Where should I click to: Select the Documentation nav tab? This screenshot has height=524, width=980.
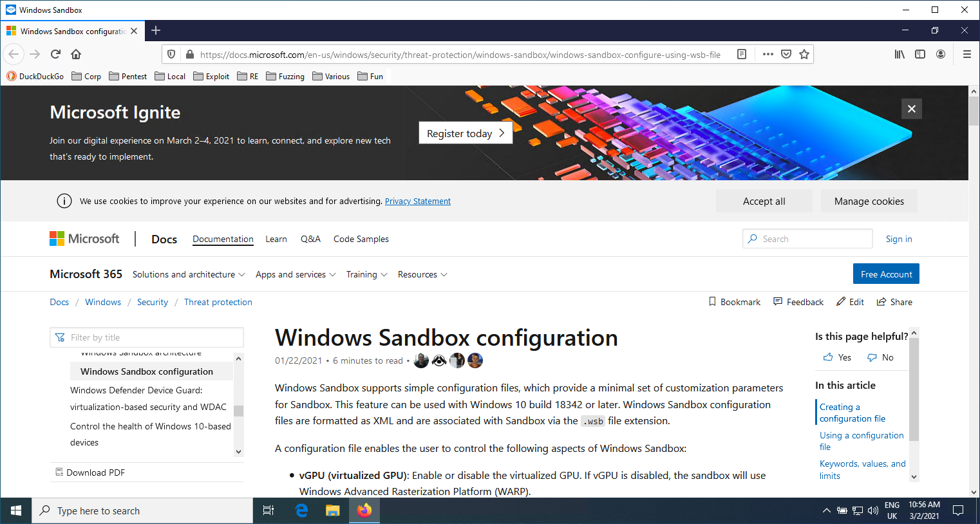pyautogui.click(x=223, y=239)
